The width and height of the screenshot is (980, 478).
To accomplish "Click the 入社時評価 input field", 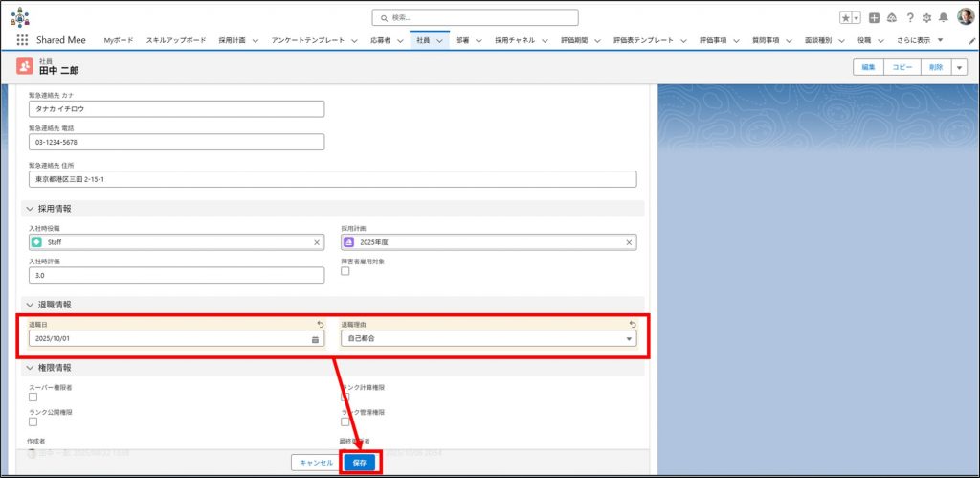I will coord(176,275).
